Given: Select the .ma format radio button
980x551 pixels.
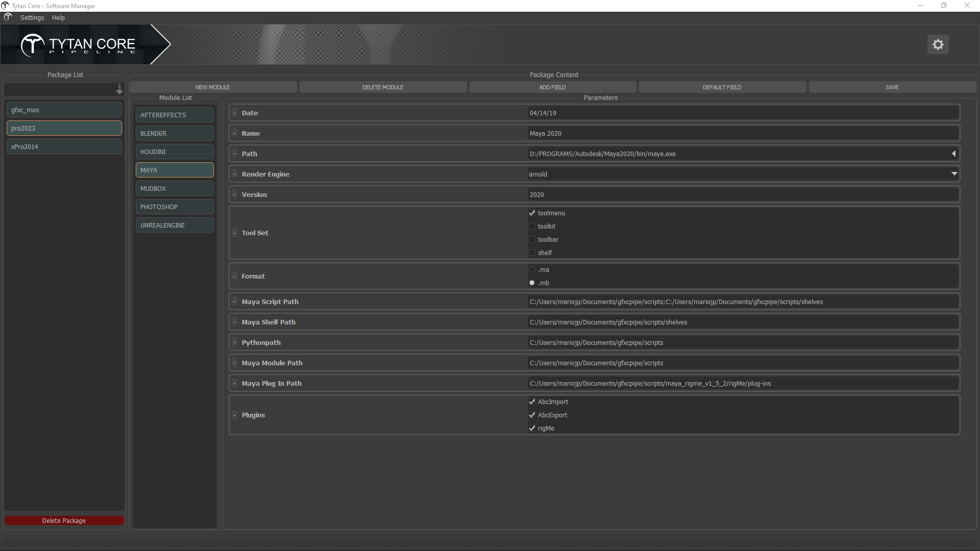Looking at the screenshot, I should (x=532, y=269).
